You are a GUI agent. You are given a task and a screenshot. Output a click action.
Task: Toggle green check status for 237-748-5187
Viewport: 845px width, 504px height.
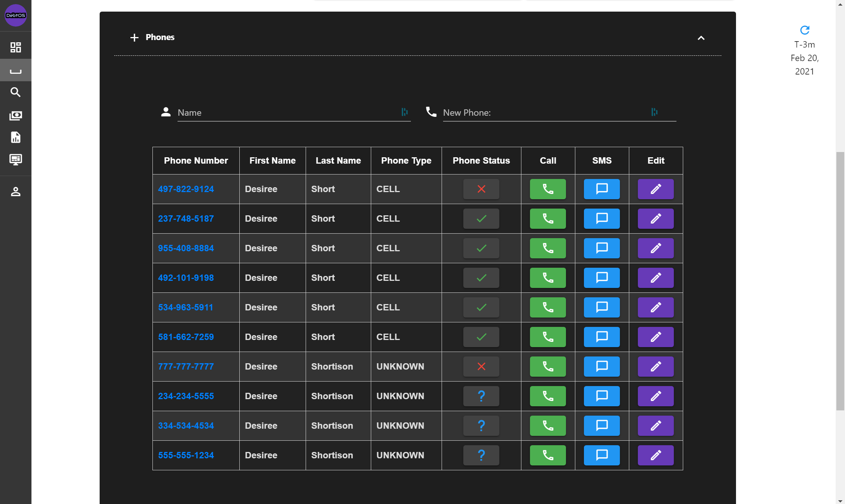[x=481, y=219]
